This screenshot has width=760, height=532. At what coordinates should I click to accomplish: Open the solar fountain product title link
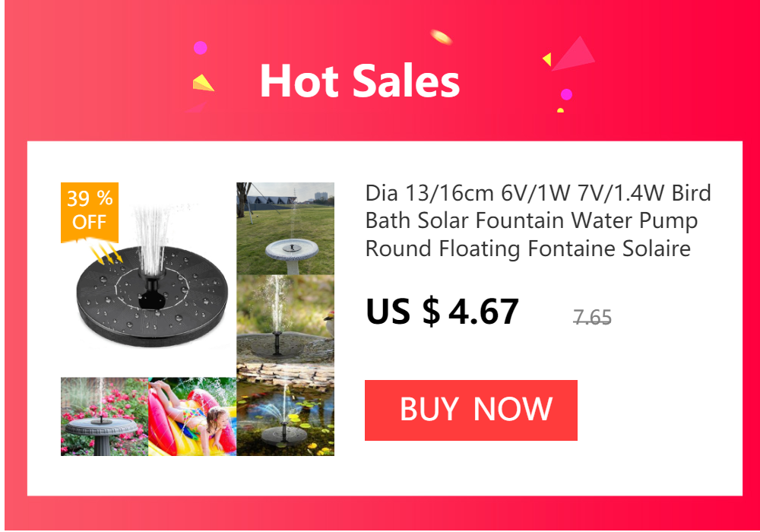coord(538,220)
